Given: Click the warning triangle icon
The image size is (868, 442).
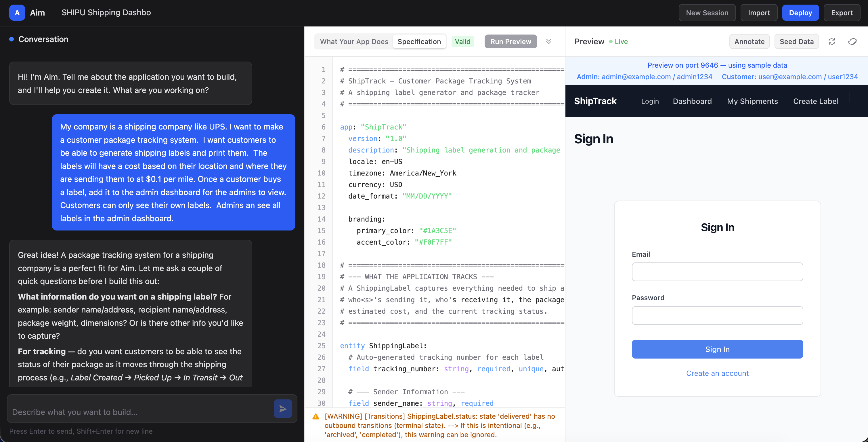Looking at the screenshot, I should tap(316, 417).
